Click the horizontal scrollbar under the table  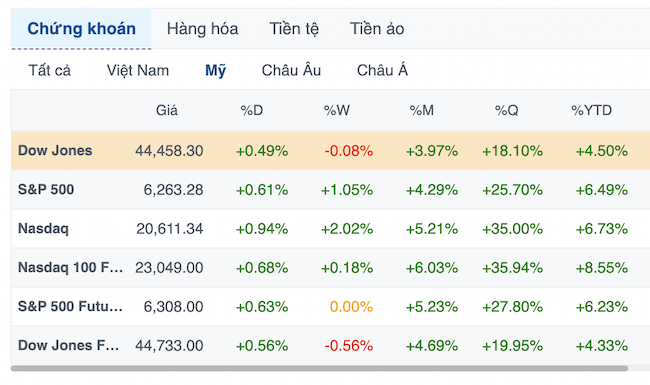tap(319, 368)
